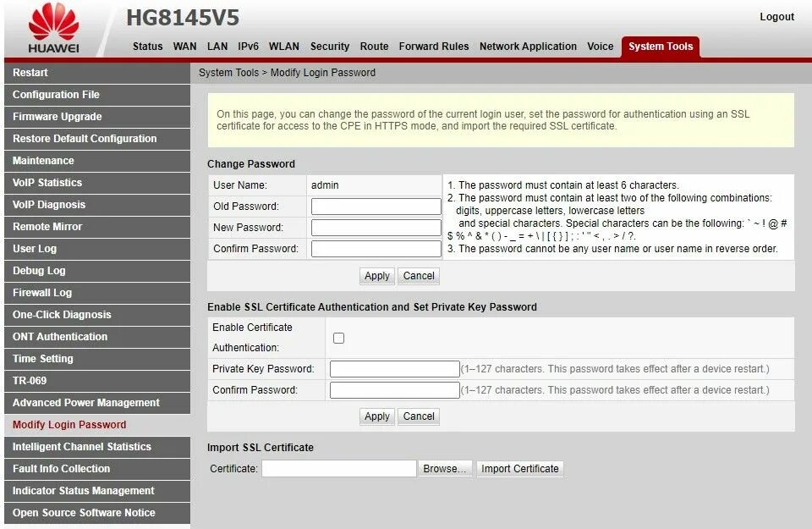Viewport: 812px width, 529px height.
Task: Open the Network Application tab
Action: point(528,46)
